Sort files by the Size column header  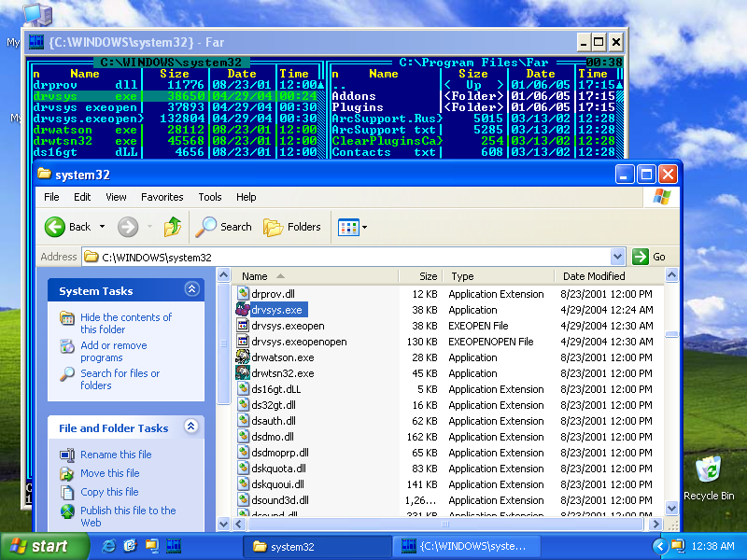420,276
